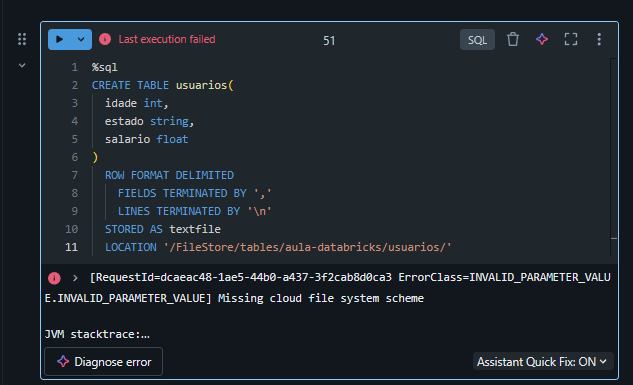633x385 pixels.
Task: Open run options dropdown arrow
Action: point(81,40)
